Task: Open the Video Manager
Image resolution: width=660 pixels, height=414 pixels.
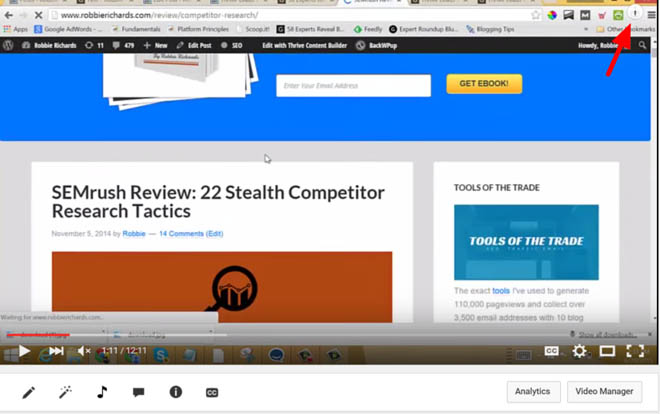Action: (x=604, y=393)
